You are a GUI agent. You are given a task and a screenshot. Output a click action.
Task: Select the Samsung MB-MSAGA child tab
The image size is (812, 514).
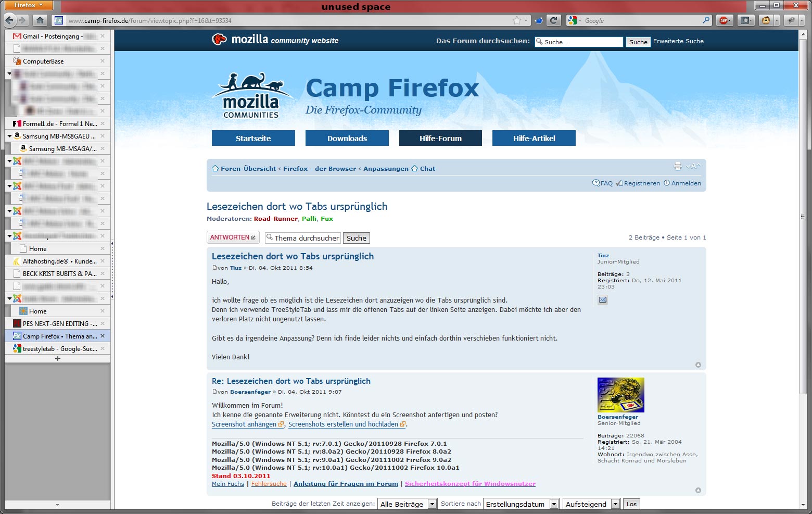[60, 148]
